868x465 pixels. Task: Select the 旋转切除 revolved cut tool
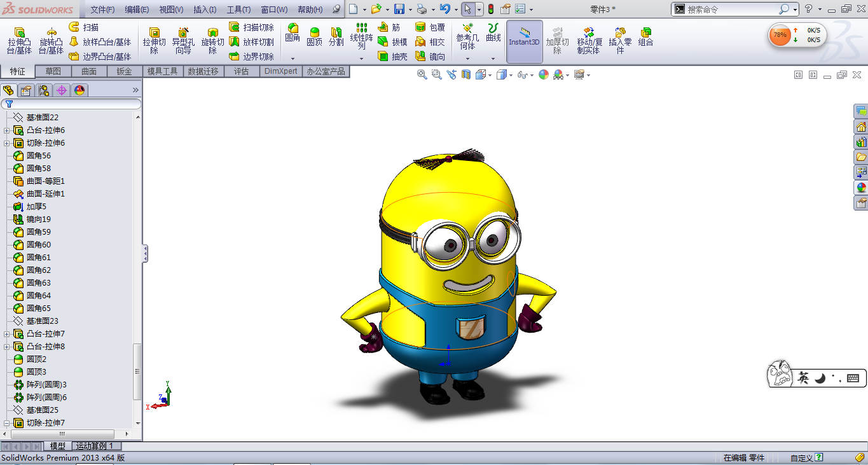213,41
